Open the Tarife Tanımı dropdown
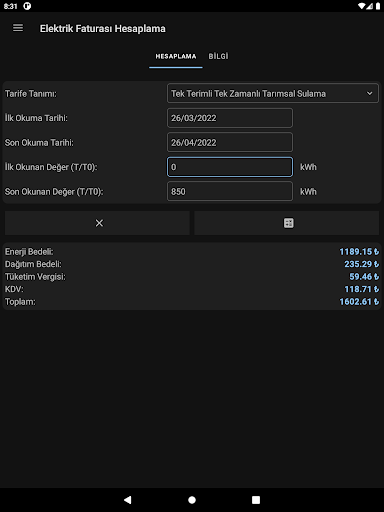Viewport: 384px width, 512px height. 273,93
